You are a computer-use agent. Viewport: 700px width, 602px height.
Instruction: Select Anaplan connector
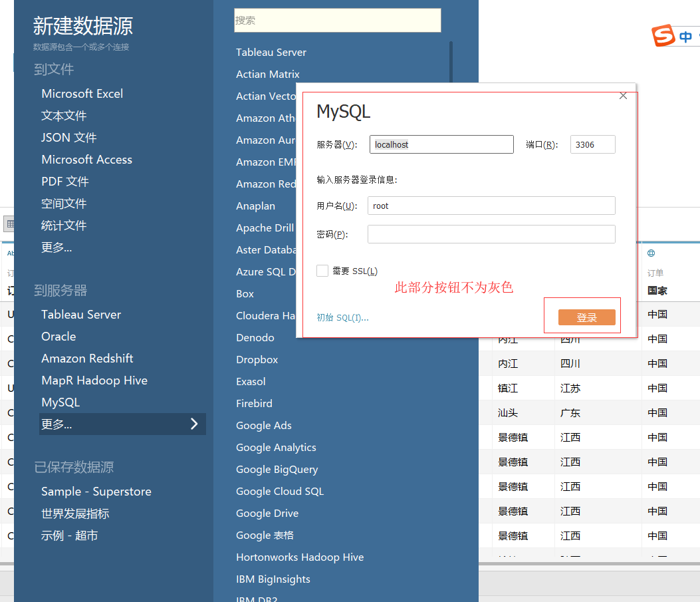point(255,206)
